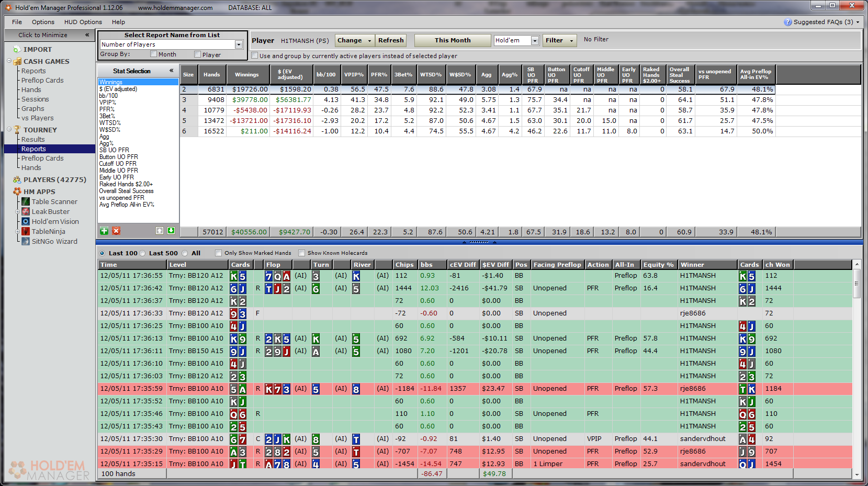The width and height of the screenshot is (868, 486).
Task: Open Cash Games vs Players item
Action: pyautogui.click(x=37, y=118)
